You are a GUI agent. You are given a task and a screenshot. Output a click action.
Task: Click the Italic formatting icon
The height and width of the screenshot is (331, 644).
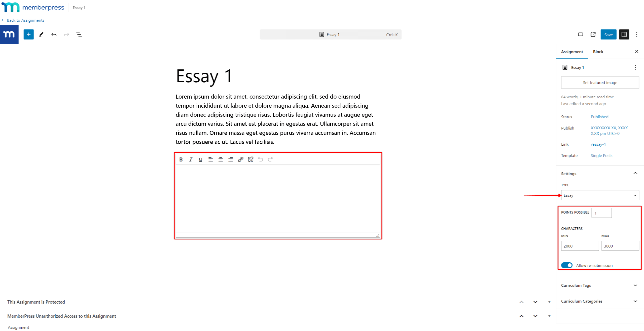point(191,159)
